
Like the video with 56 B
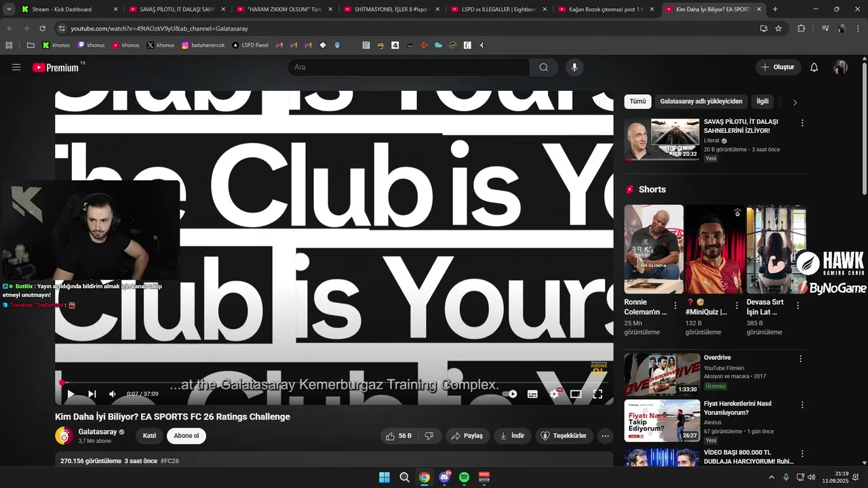[399, 436]
